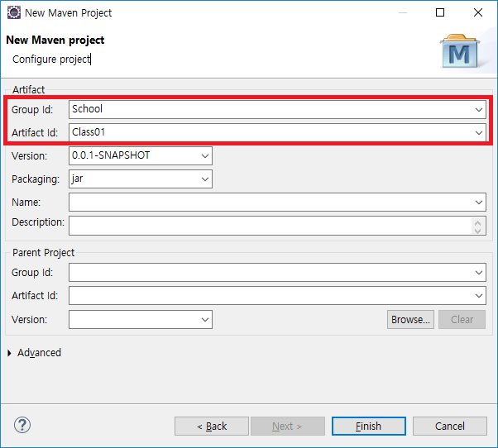
Task: Click the Maven M wizard banner image
Action: point(460,51)
